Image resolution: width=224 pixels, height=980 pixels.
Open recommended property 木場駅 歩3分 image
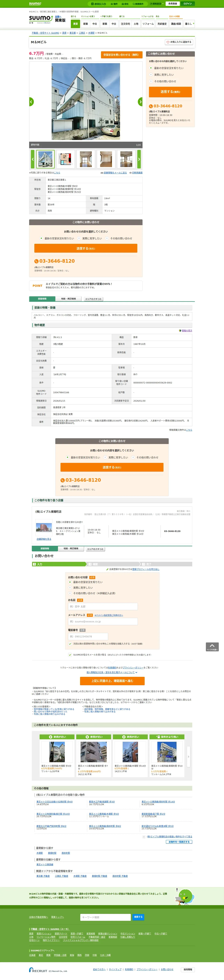(x=57, y=752)
